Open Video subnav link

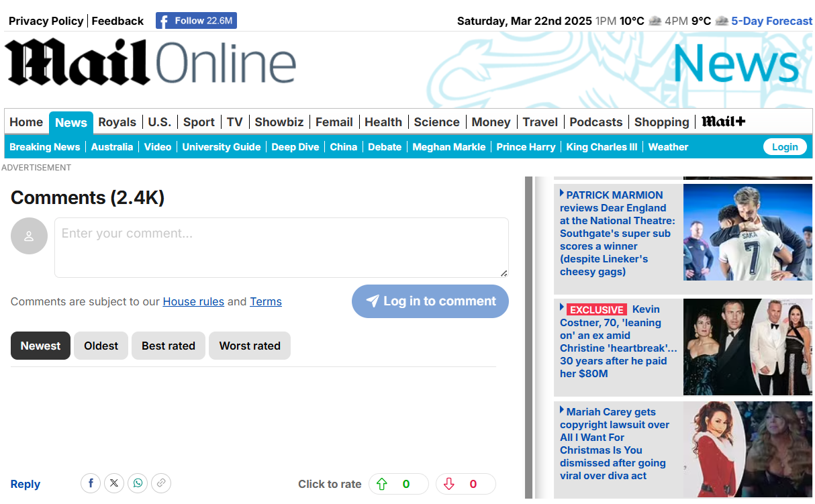click(158, 147)
